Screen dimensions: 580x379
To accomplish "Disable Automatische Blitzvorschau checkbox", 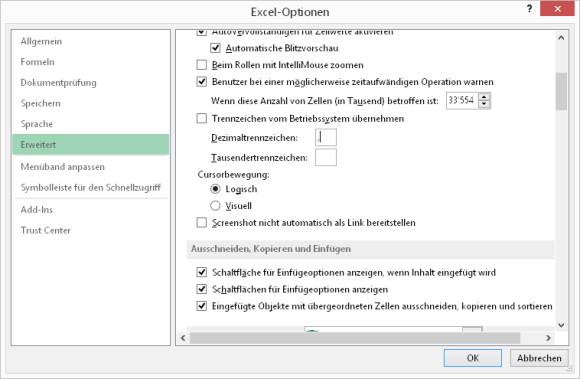I will point(215,48).
